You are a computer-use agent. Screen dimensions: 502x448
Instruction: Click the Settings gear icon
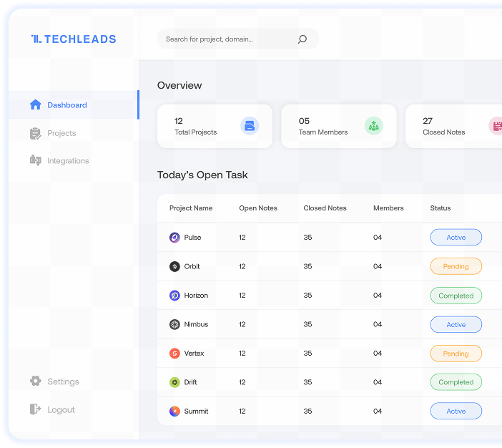click(35, 381)
